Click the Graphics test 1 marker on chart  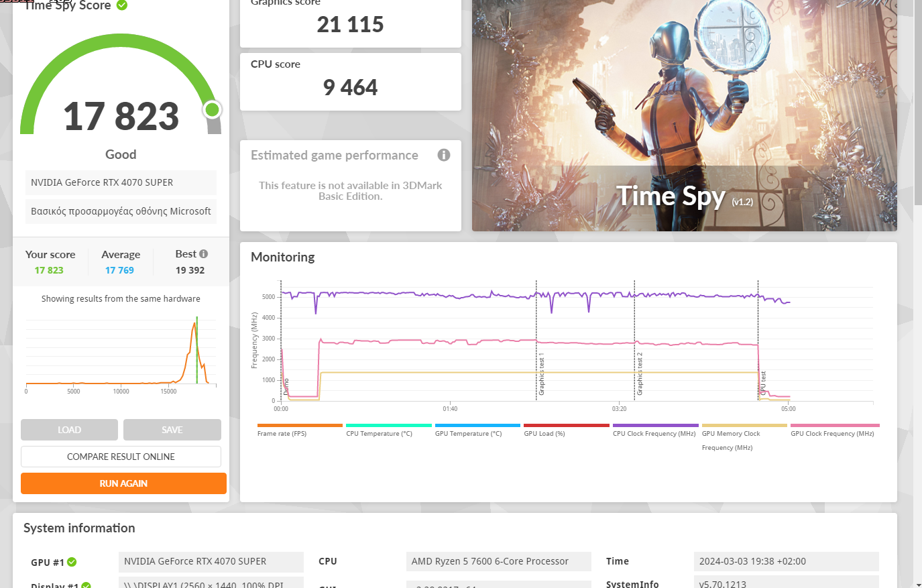click(541, 375)
